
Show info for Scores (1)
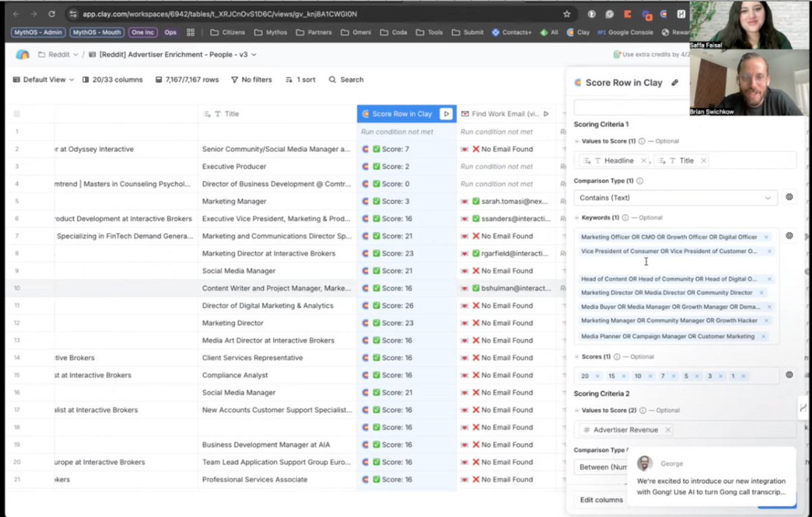pyautogui.click(x=616, y=356)
